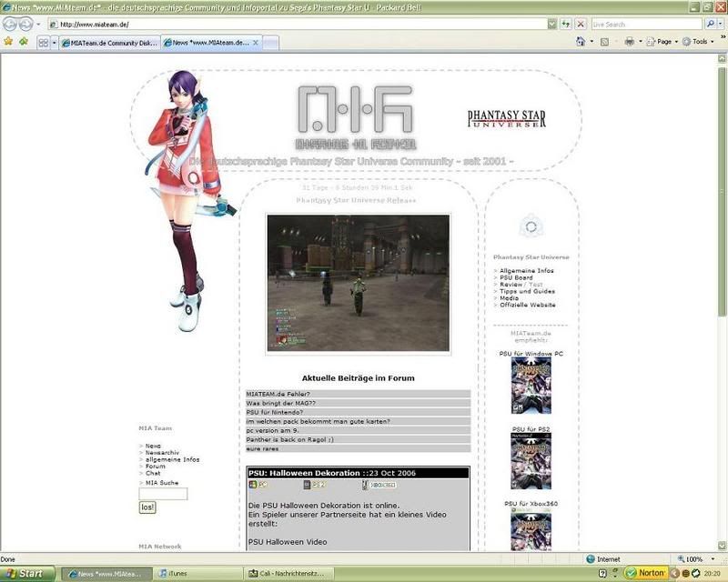Switch to iTunes in the taskbar

[198, 574]
